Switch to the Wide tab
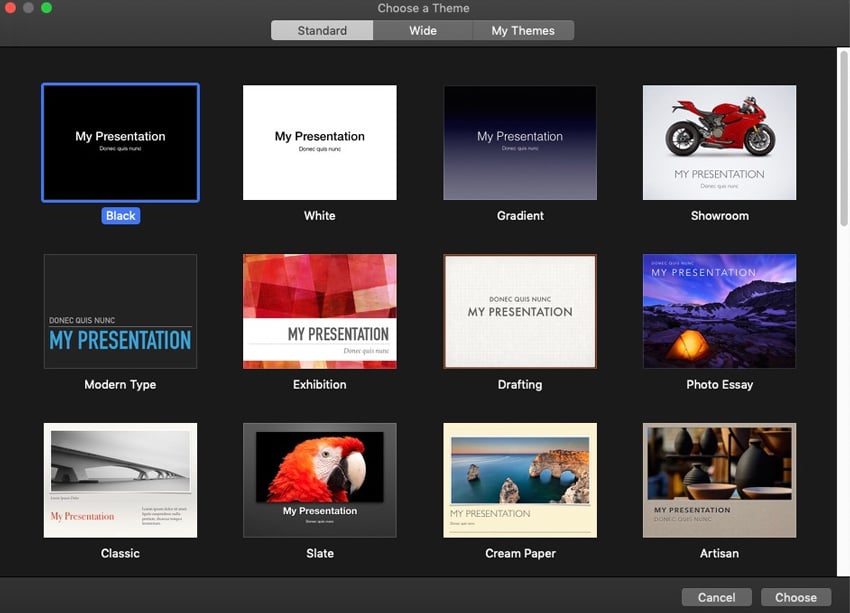This screenshot has height=613, width=850. 423,31
